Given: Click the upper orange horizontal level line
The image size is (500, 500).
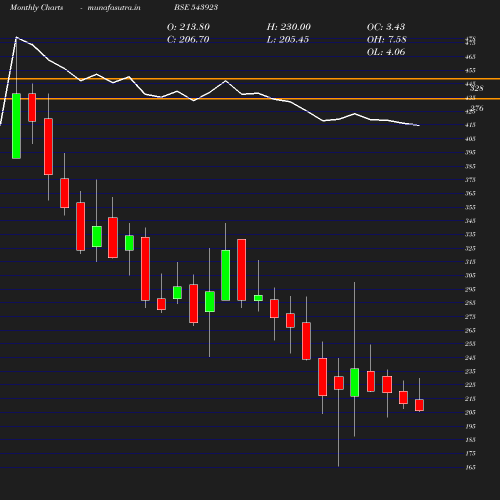Looking at the screenshot, I should (x=250, y=79).
